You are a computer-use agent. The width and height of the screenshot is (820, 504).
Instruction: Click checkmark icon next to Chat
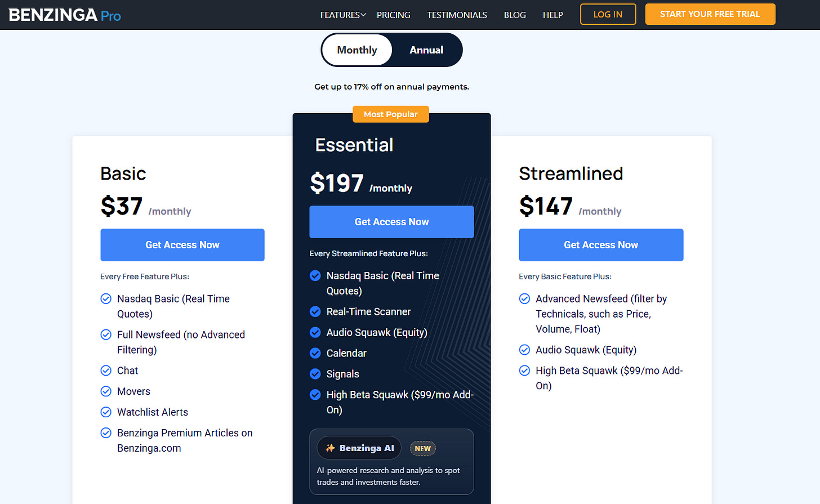click(x=106, y=371)
